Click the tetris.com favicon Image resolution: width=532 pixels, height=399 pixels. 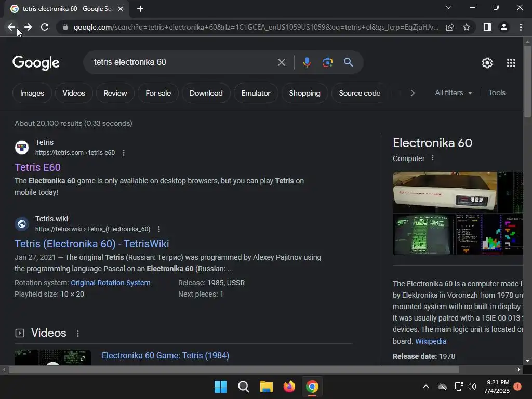pyautogui.click(x=22, y=147)
